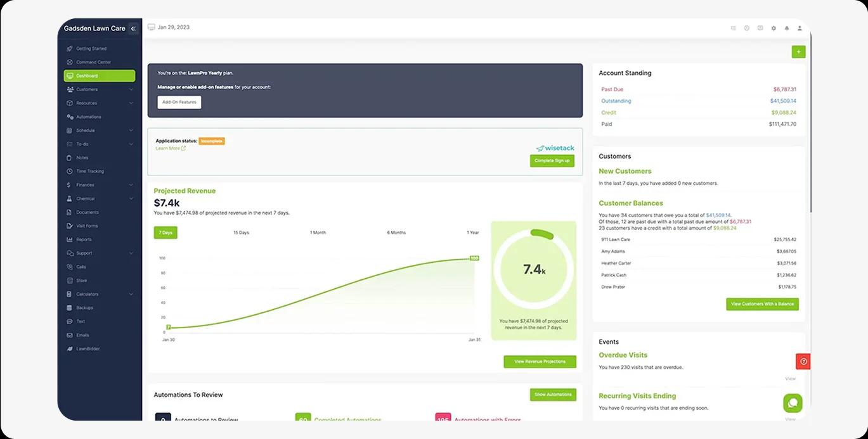Open the green chat bubble widget
This screenshot has height=439, width=868.
[x=793, y=403]
